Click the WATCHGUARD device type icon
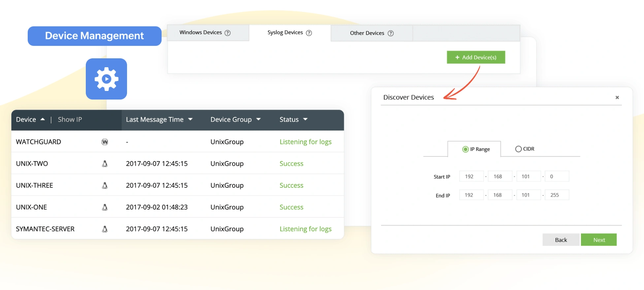This screenshot has height=290, width=644. tap(105, 142)
